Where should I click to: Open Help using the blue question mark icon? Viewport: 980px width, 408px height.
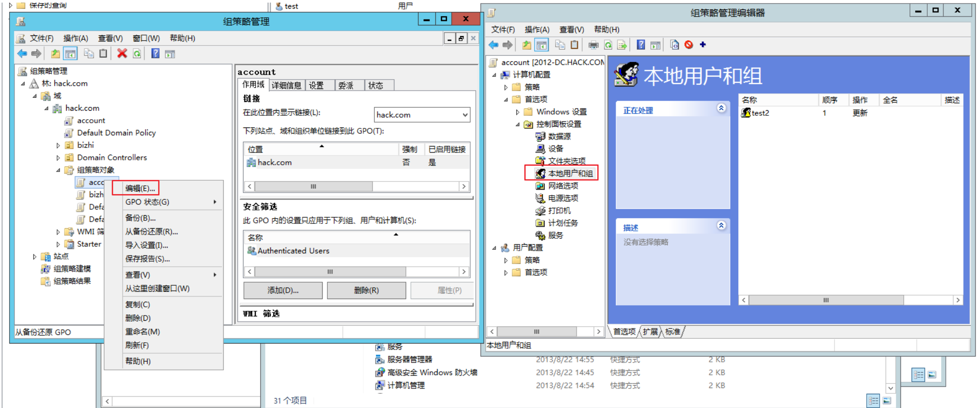(x=640, y=45)
